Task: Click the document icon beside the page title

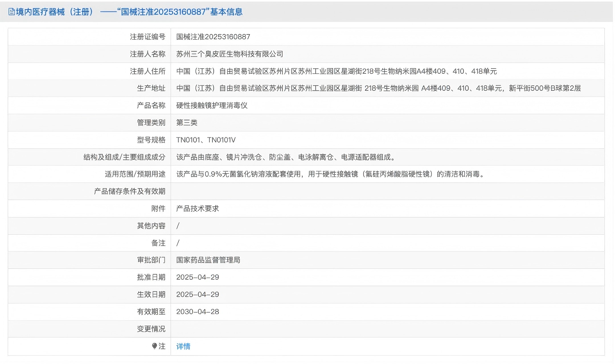Action: click(x=11, y=12)
